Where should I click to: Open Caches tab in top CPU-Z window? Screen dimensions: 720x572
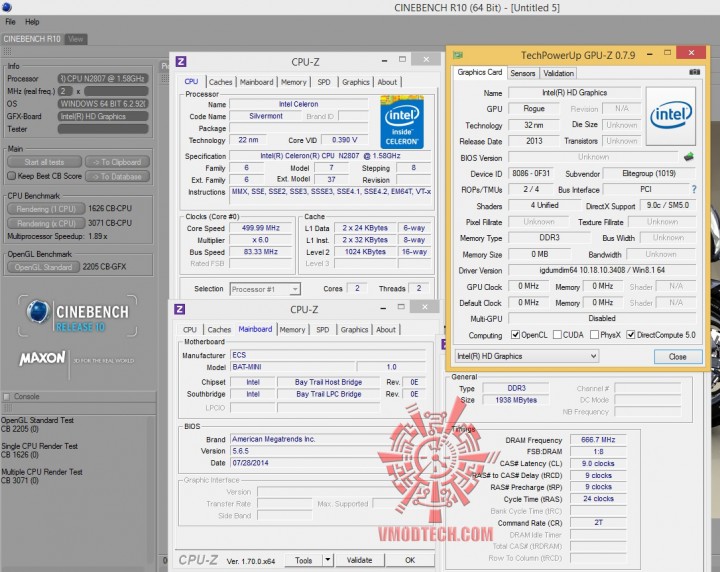point(220,82)
